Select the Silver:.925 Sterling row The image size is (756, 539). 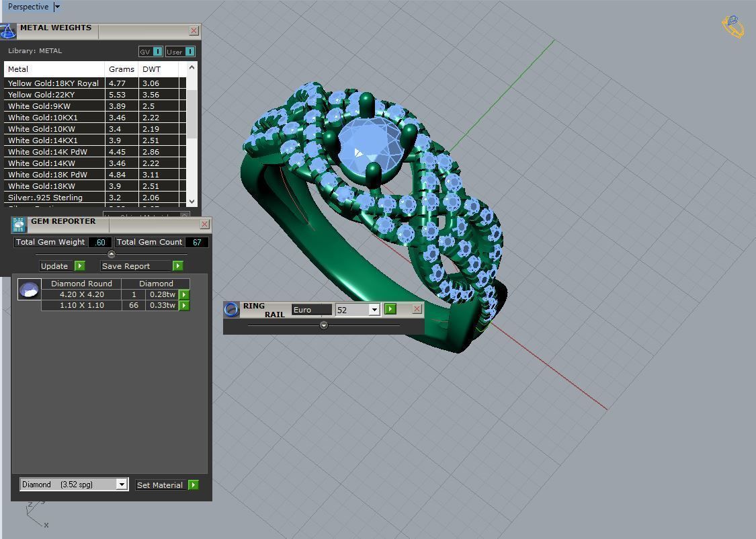tap(95, 197)
